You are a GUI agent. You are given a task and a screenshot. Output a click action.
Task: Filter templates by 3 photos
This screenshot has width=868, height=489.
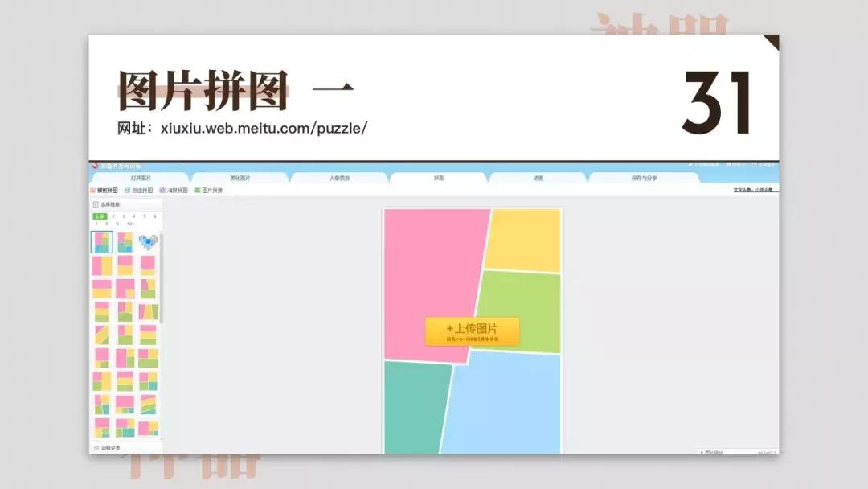coord(123,216)
